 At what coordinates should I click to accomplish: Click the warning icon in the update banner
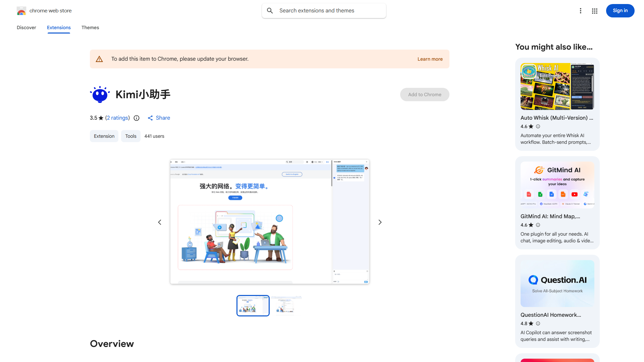coord(99,59)
